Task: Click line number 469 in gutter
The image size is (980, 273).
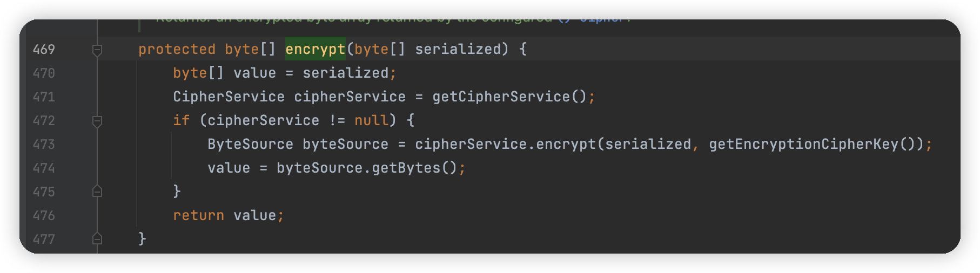Action: point(44,50)
